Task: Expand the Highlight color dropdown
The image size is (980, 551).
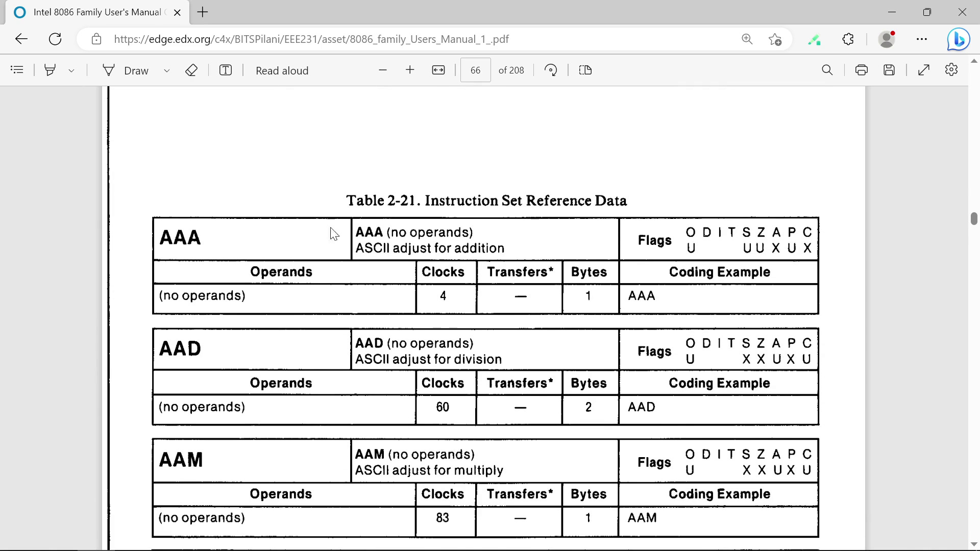Action: tap(71, 70)
